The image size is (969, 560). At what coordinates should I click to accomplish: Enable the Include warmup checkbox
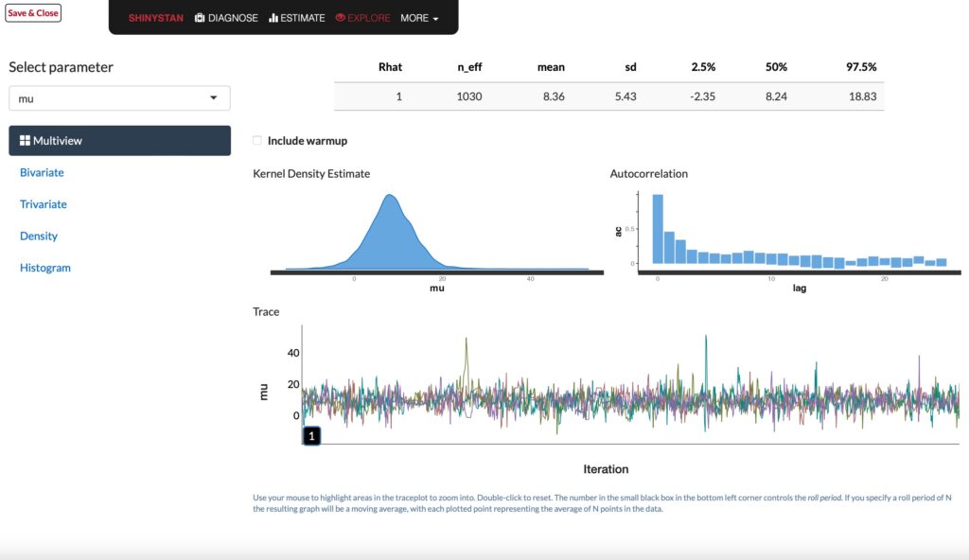click(257, 141)
